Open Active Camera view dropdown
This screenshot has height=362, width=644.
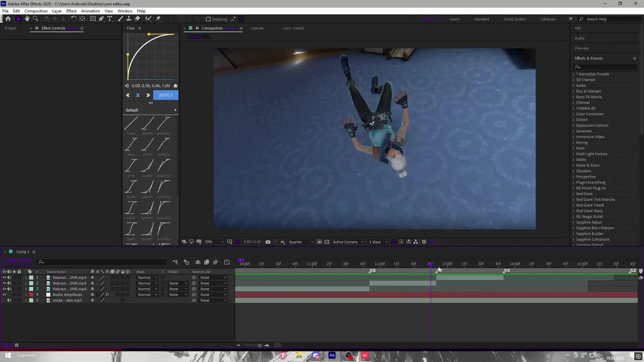(348, 242)
